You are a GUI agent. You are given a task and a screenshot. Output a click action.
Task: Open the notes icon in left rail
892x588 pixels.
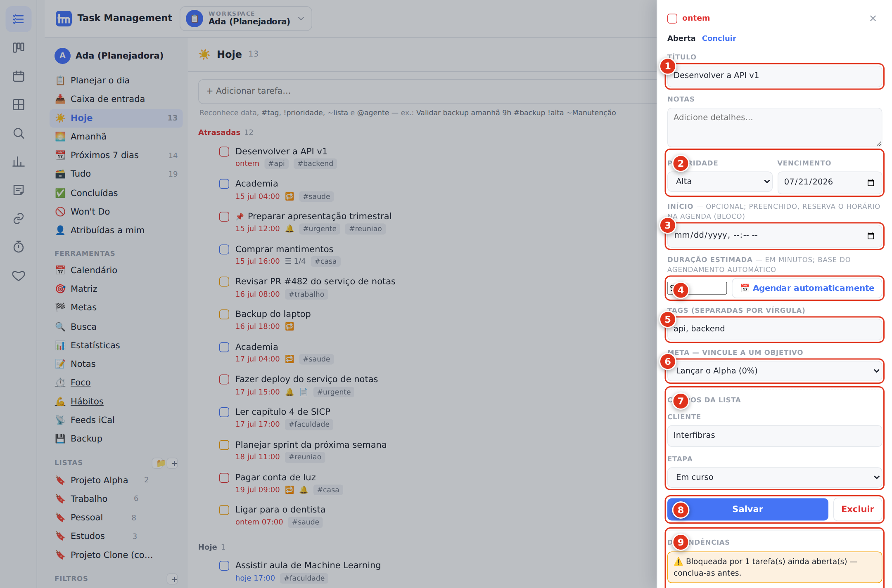pos(19,190)
